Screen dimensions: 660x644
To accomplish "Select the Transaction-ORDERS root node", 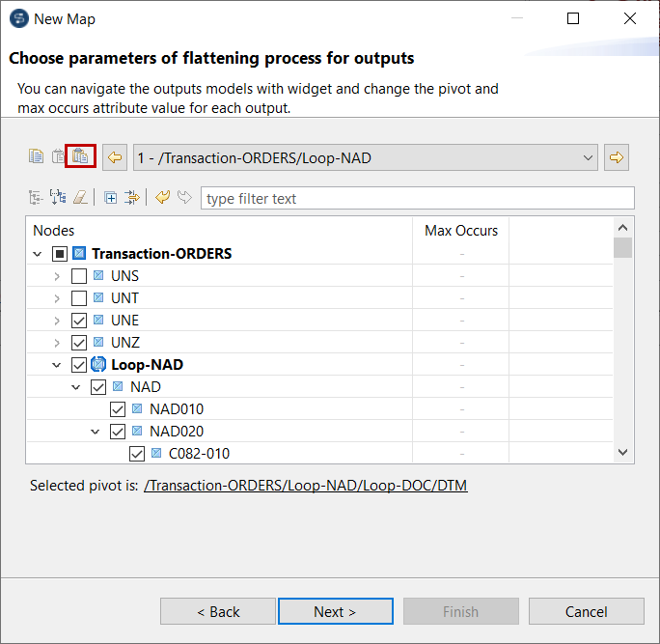I will point(161,254).
